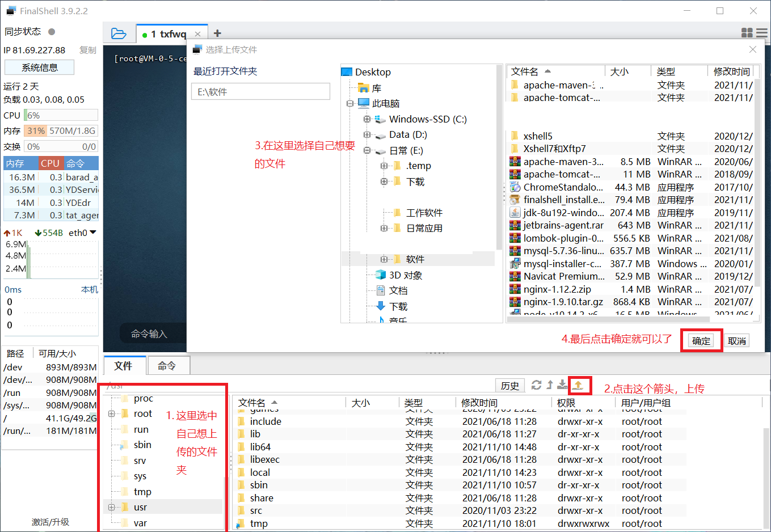Select the ChromeStandalone installer icon
The image size is (771, 532).
[515, 187]
